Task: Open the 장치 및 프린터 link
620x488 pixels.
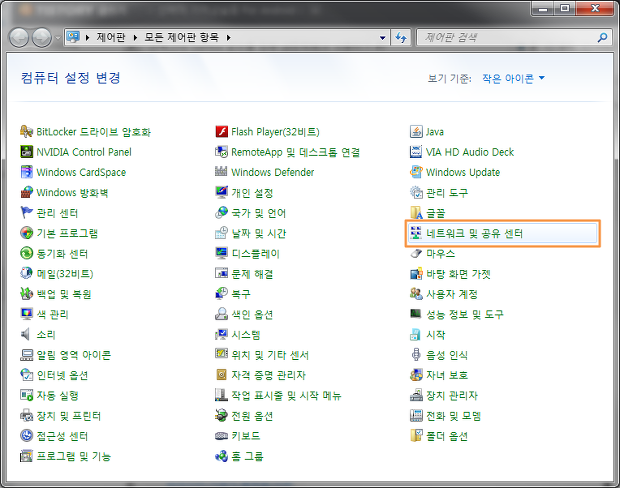Action: click(69, 416)
